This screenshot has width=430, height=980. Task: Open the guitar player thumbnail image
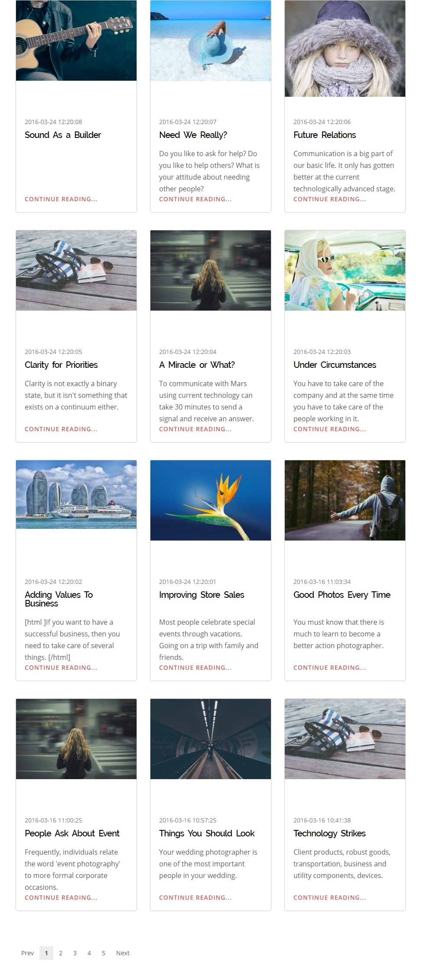pos(76,40)
